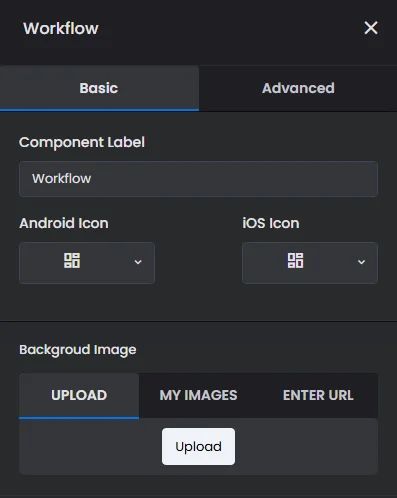This screenshot has height=498, width=397.
Task: Open the iOS Icon selector box
Action: click(310, 263)
